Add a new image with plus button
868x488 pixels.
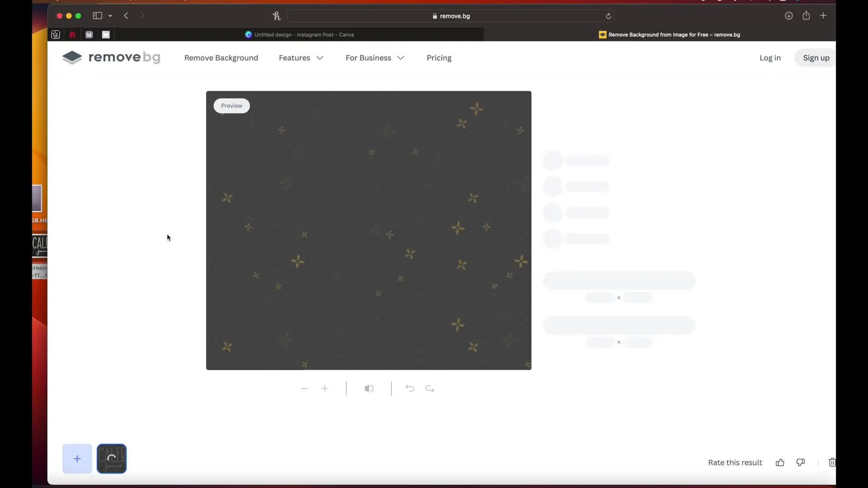77,459
